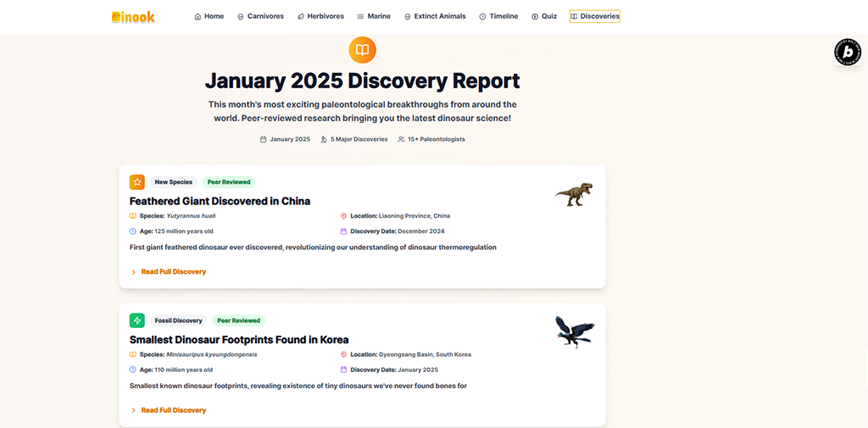Click the green lightning icon on the Korea card
Screen dimensions: 868x428
(x=136, y=320)
